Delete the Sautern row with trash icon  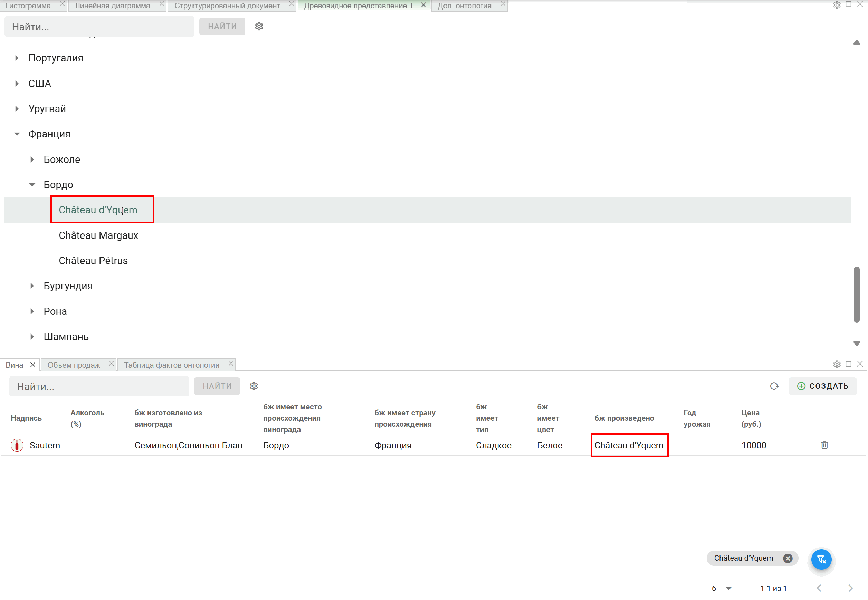pos(824,445)
